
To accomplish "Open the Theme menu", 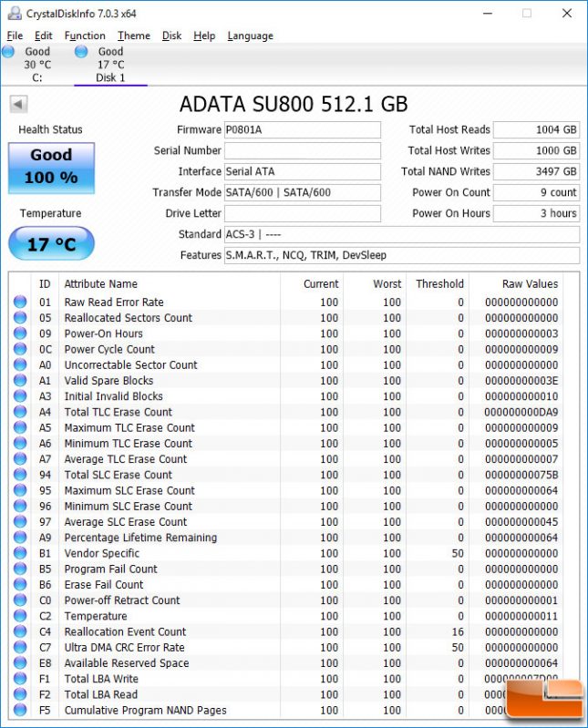I will 134,36.
